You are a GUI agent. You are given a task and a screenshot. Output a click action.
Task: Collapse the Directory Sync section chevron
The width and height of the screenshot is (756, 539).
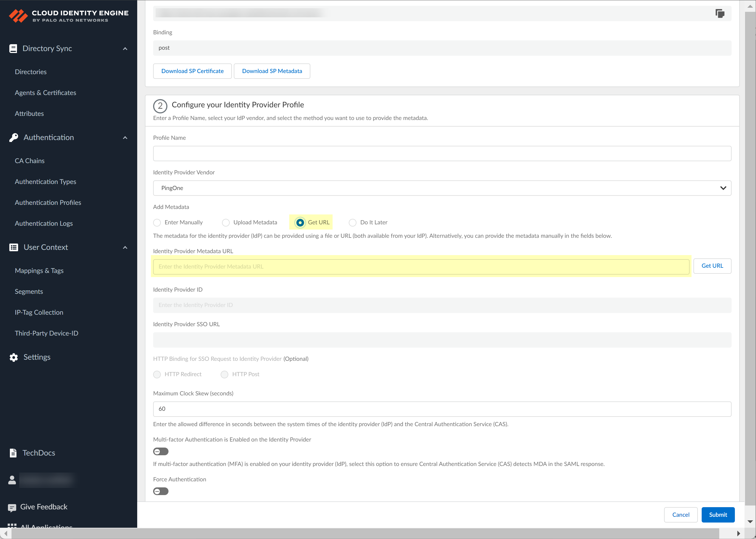(x=125, y=49)
